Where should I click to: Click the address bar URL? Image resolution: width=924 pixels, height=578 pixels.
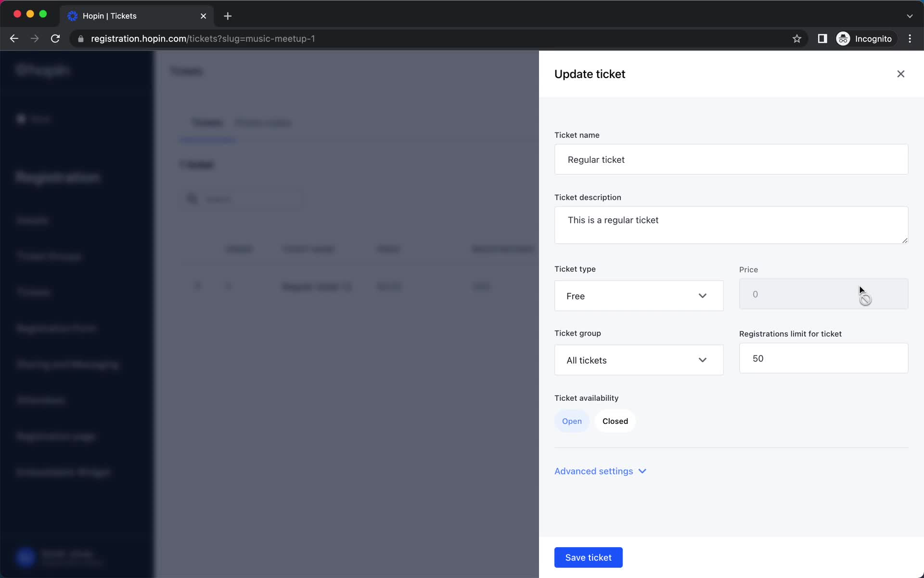click(203, 39)
